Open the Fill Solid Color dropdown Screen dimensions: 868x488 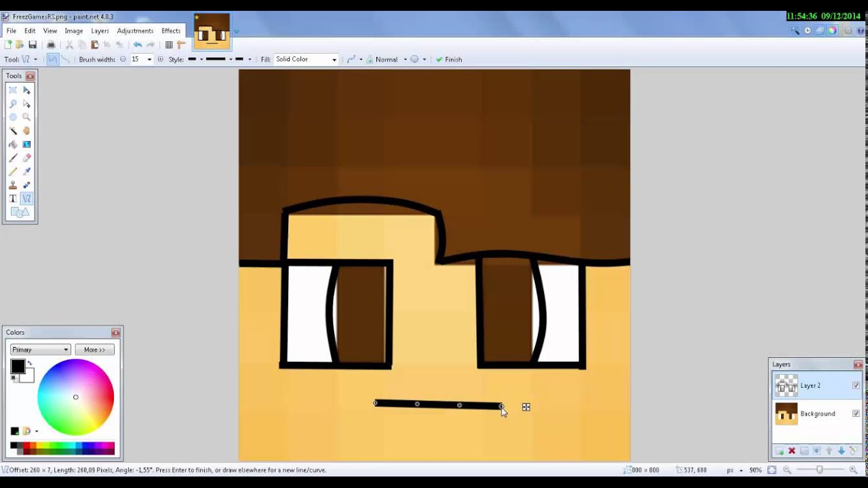(x=306, y=60)
